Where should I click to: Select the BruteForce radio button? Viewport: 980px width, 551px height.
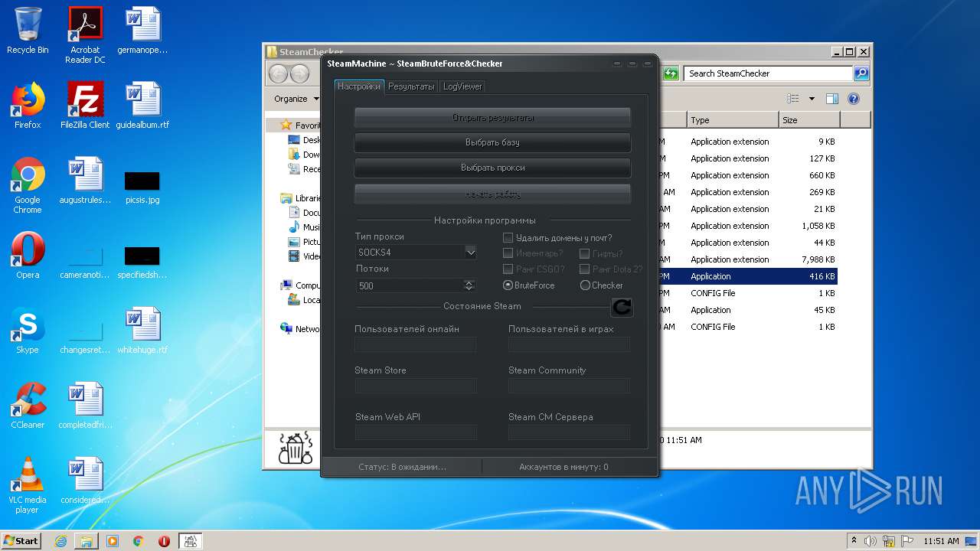point(508,285)
